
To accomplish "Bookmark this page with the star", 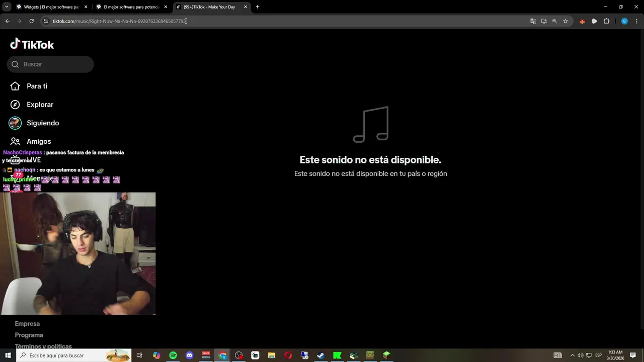I will click(566, 21).
